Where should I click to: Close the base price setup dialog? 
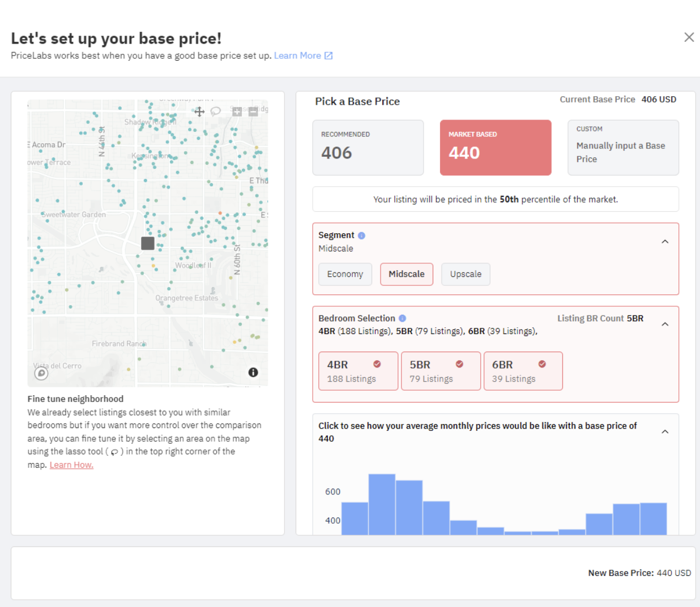point(689,37)
